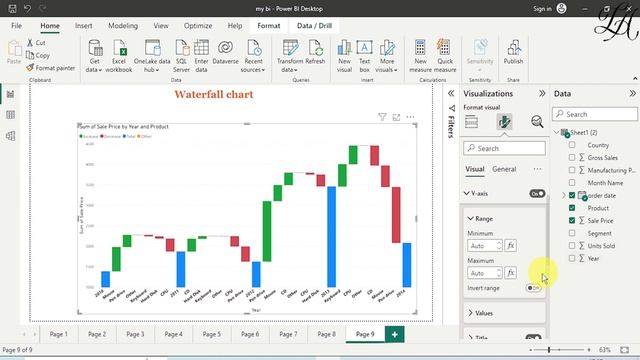Open More options ellipsis on the chart
640x360 pixels.
click(410, 117)
